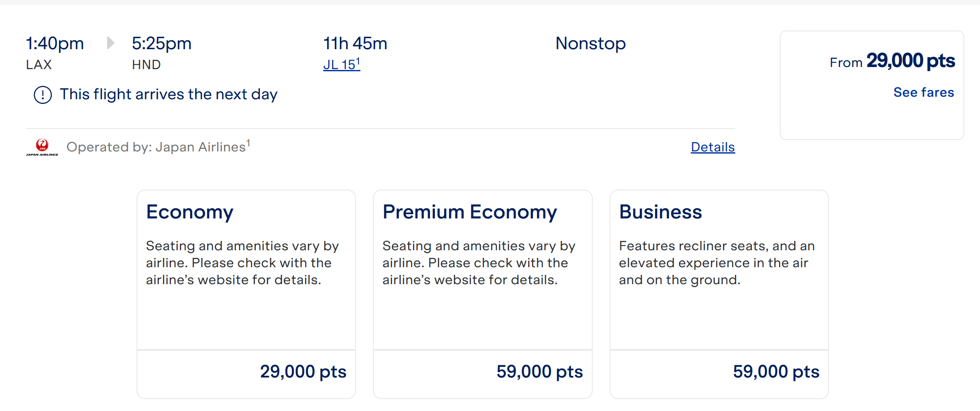980x411 pixels.
Task: Click the 5:25pm arrival time
Action: click(x=162, y=44)
